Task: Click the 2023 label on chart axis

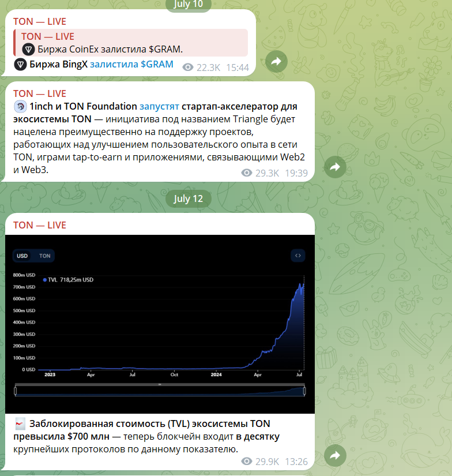Action: point(50,374)
